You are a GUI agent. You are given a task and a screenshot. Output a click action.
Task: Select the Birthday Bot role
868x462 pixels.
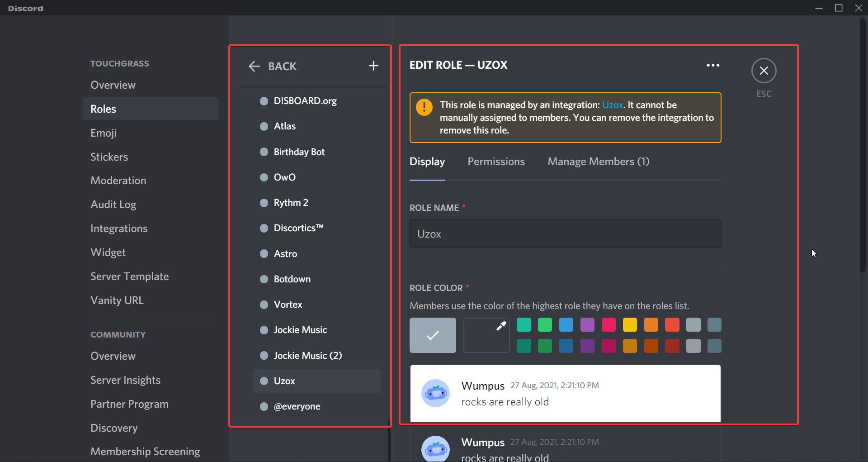(x=316, y=152)
